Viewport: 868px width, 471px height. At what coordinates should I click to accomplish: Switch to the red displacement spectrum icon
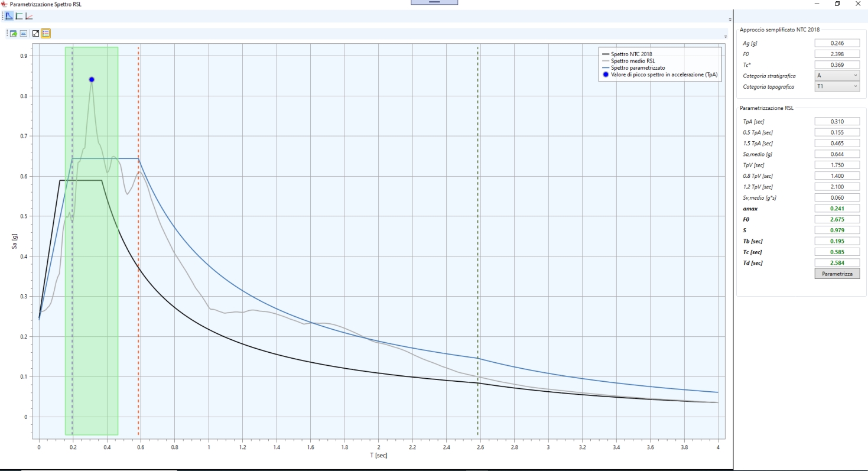(x=29, y=16)
